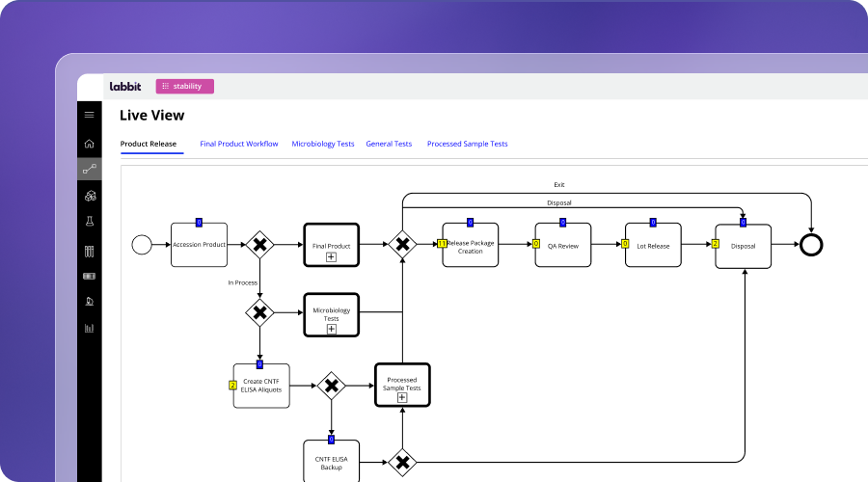The image size is (868, 482).
Task: Click yellow count badge on Disposal node
Action: [716, 244]
